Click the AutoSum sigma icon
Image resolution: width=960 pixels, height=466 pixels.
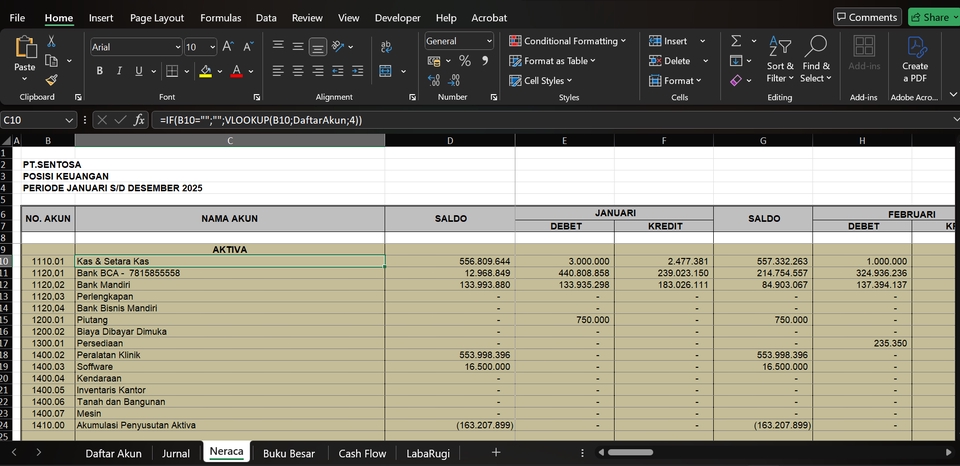[736, 41]
